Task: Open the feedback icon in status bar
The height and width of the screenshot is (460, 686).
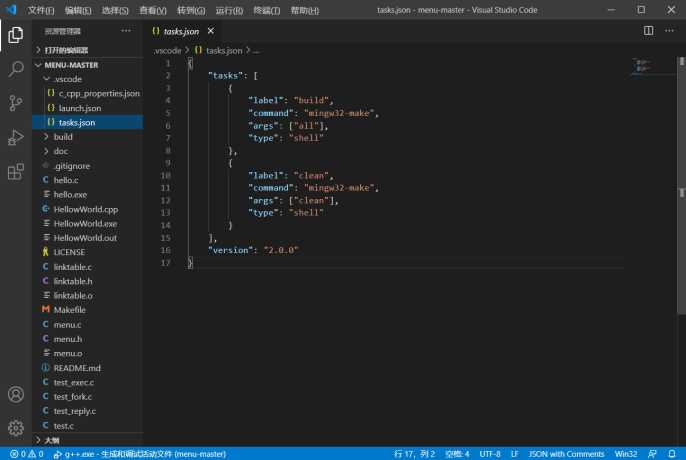Action: (652, 454)
